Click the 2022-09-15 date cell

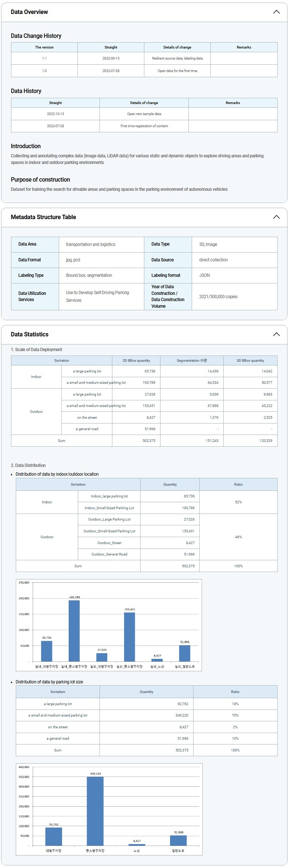click(x=111, y=58)
